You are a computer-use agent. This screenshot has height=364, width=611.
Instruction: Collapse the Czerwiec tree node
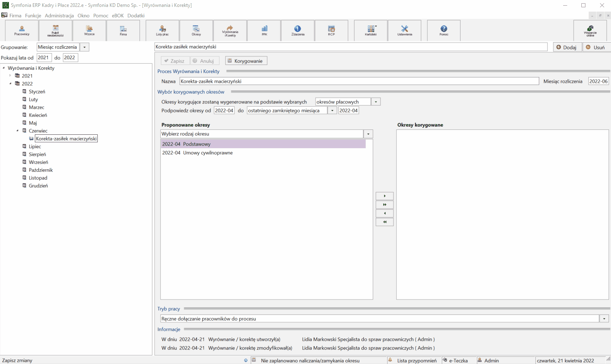click(x=17, y=131)
